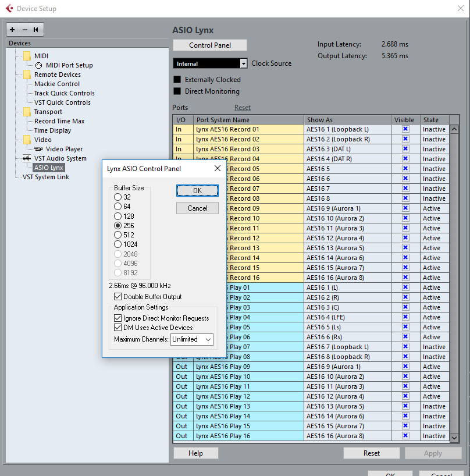Click Show As cell 'AES16 1 (Loopback L)'
The width and height of the screenshot is (470, 476).
pos(347,129)
